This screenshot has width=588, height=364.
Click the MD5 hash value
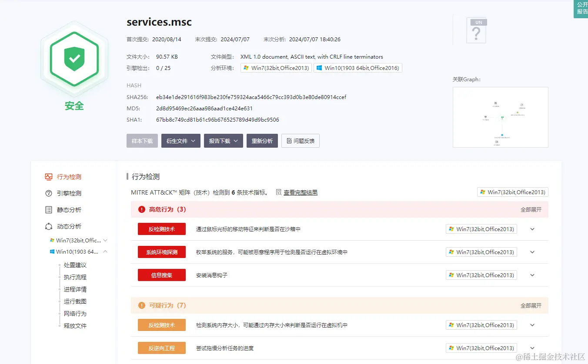[x=204, y=108]
